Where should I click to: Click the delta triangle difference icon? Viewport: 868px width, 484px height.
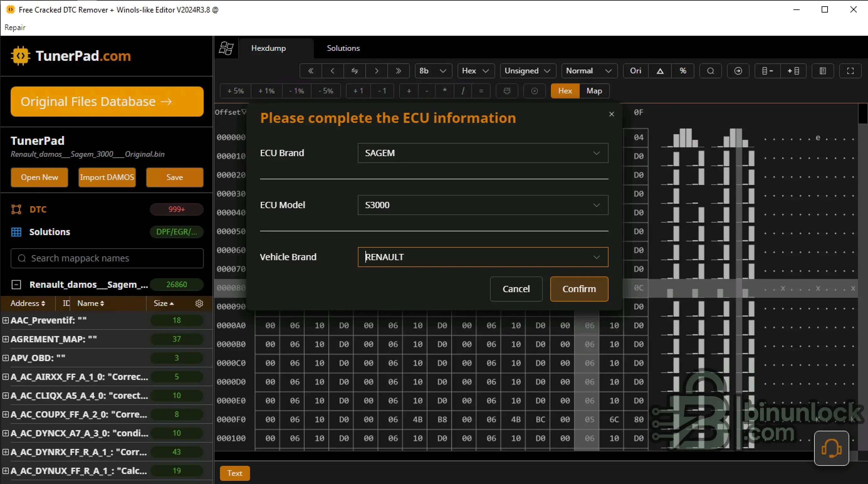pos(660,71)
